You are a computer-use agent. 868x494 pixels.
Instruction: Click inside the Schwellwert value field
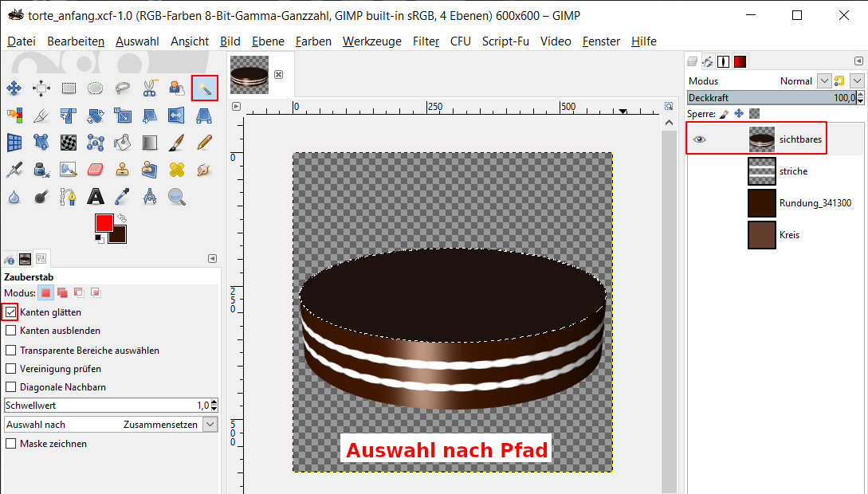[x=104, y=406]
